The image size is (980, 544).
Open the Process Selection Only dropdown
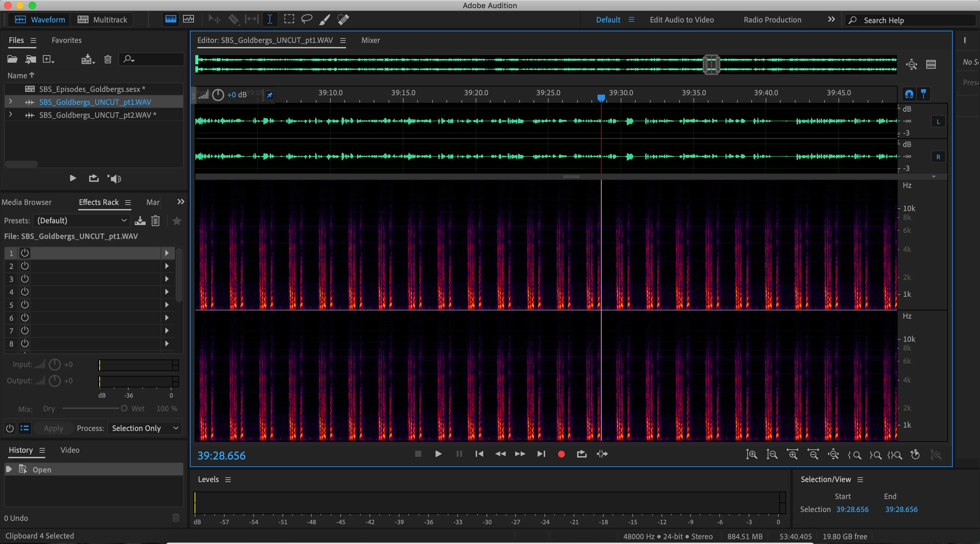(145, 428)
